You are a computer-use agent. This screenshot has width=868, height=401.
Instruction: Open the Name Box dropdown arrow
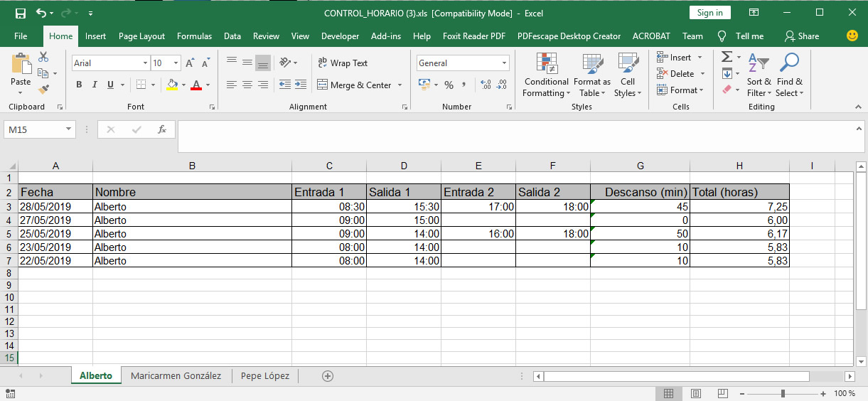click(x=69, y=129)
